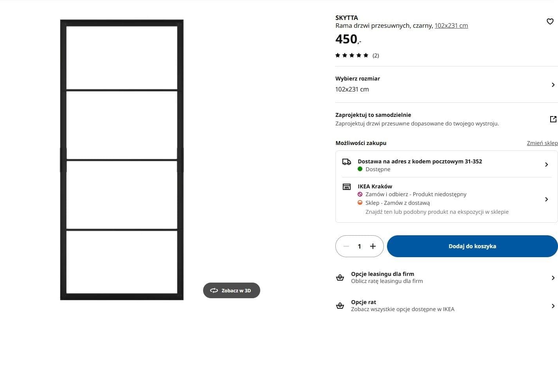Add product to favorites with heart icon
The image size is (558, 392).
click(550, 21)
